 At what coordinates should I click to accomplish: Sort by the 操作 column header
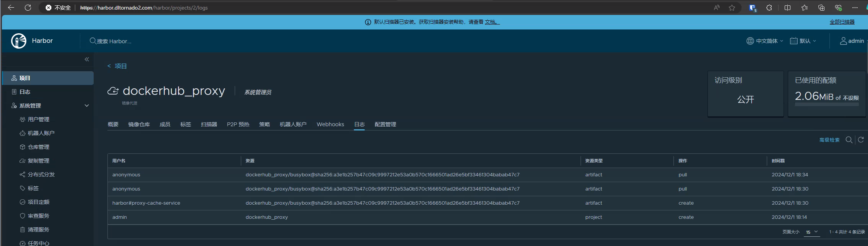coord(683,161)
